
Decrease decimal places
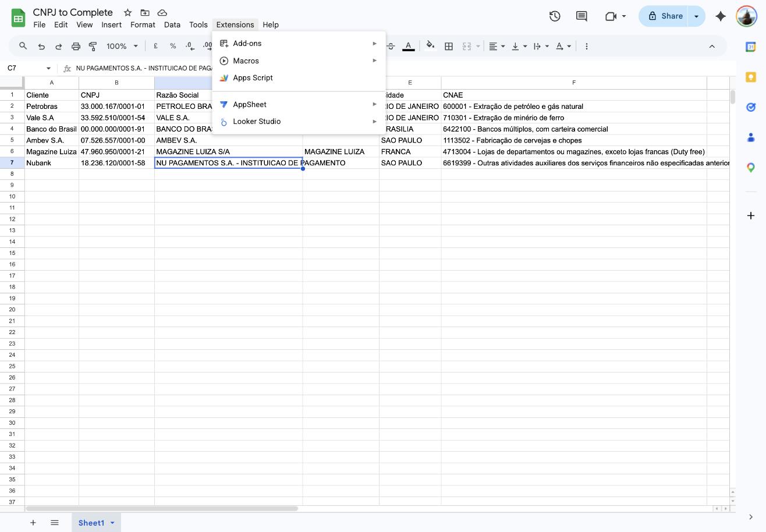coord(190,46)
